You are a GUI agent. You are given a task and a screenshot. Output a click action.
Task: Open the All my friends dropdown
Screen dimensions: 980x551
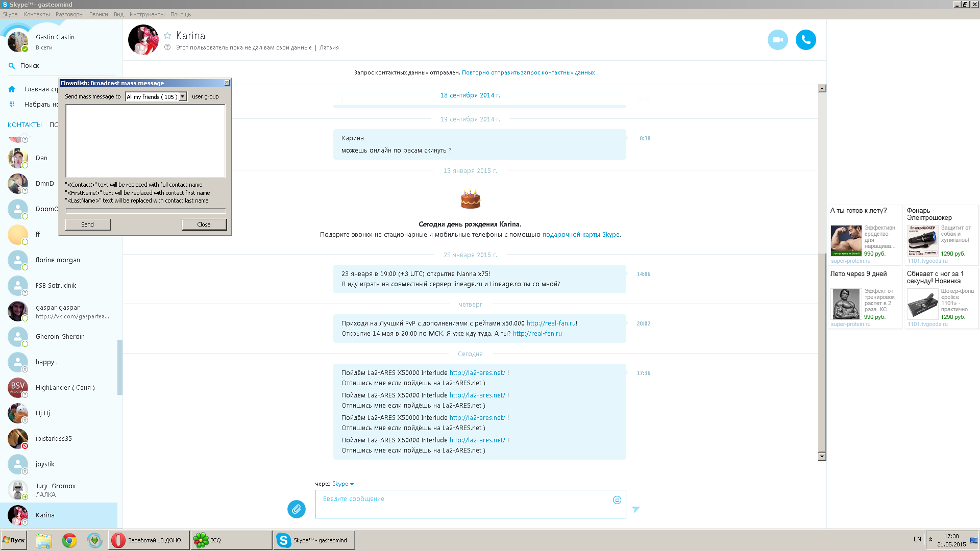pos(182,96)
